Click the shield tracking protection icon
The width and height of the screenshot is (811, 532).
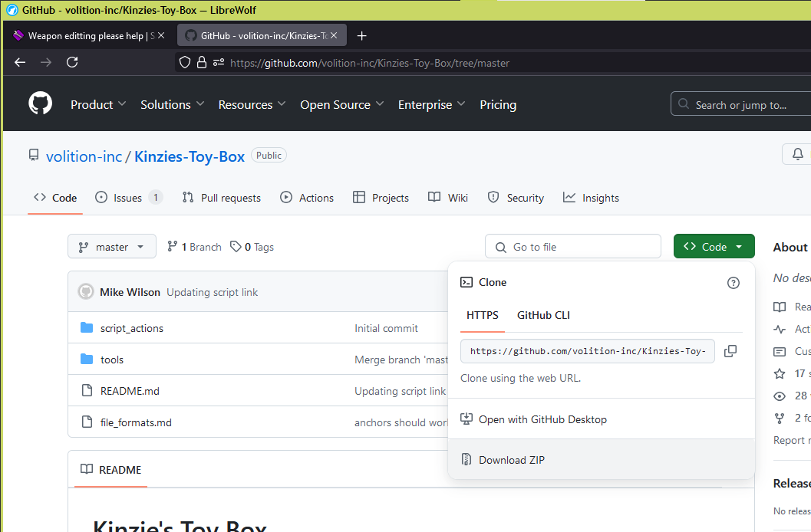[x=185, y=63]
